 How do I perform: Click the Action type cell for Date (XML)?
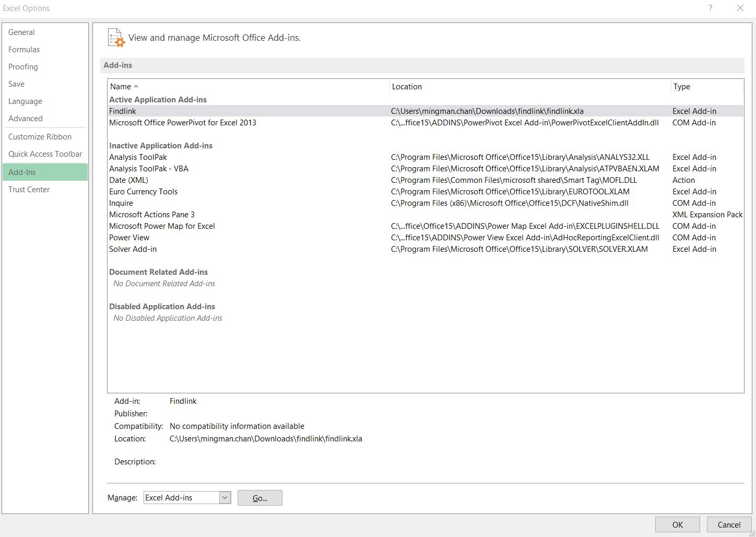point(683,180)
